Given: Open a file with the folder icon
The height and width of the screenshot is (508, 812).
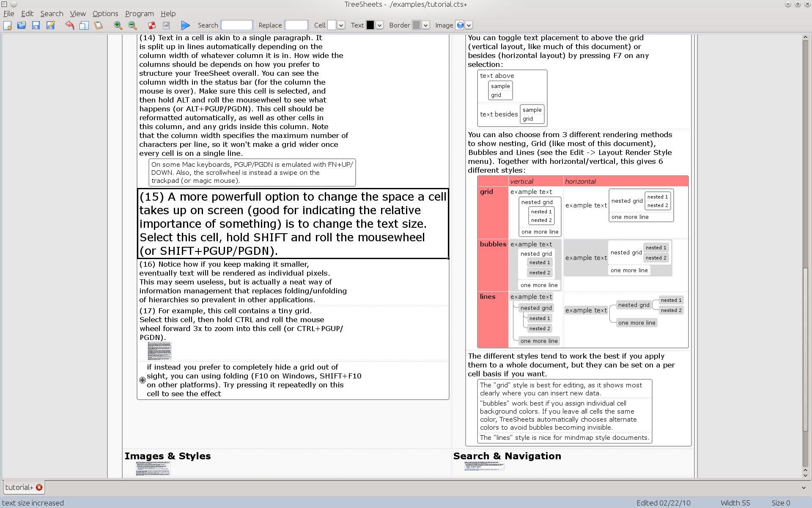Looking at the screenshot, I should click(x=22, y=25).
